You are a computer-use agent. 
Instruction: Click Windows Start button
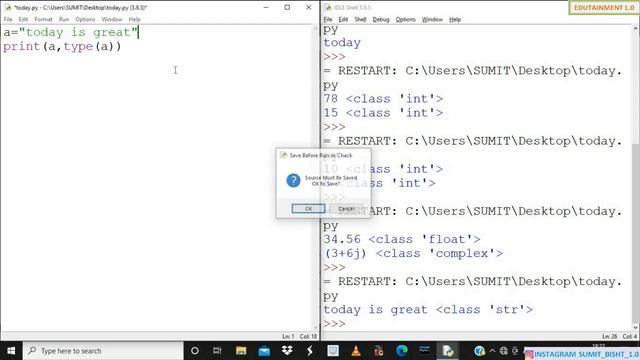click(x=11, y=351)
